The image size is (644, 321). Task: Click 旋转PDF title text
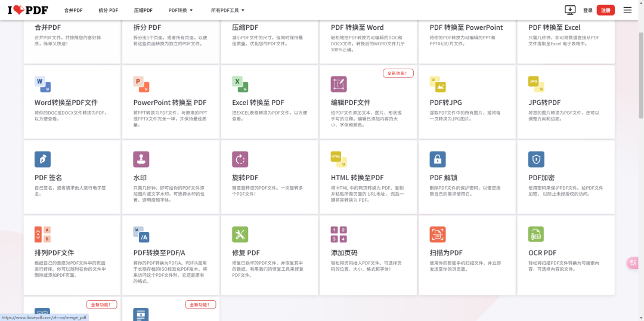click(x=245, y=178)
